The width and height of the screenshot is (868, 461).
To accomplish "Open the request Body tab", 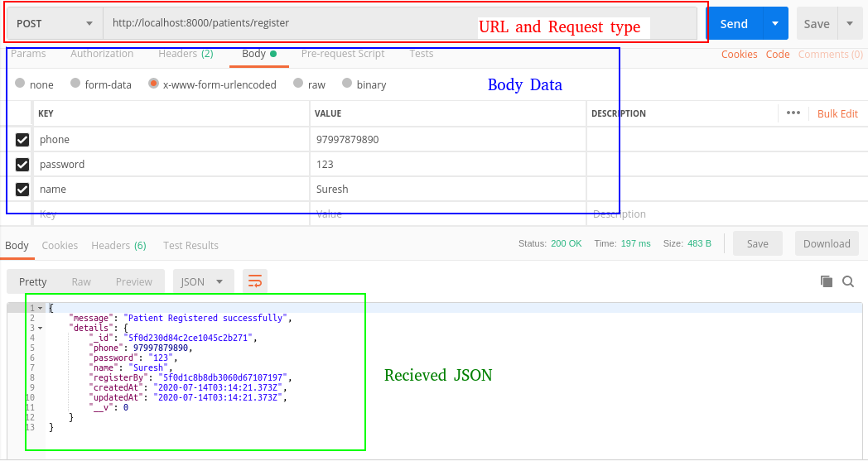I will [259, 54].
